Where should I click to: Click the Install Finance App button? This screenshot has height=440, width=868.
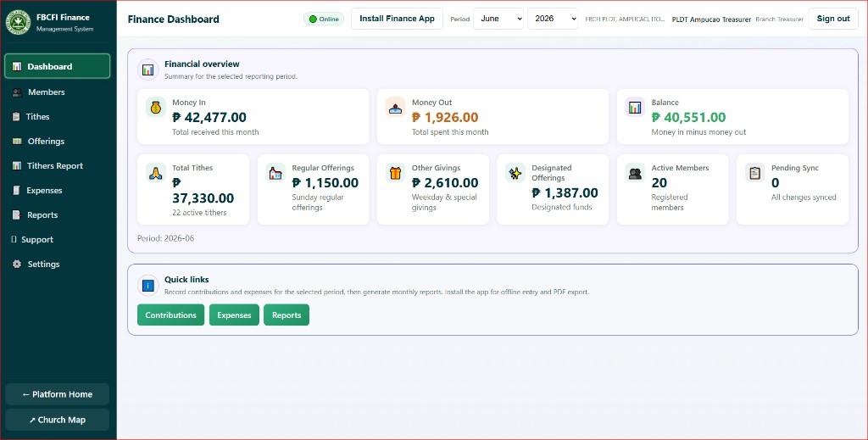coord(397,19)
